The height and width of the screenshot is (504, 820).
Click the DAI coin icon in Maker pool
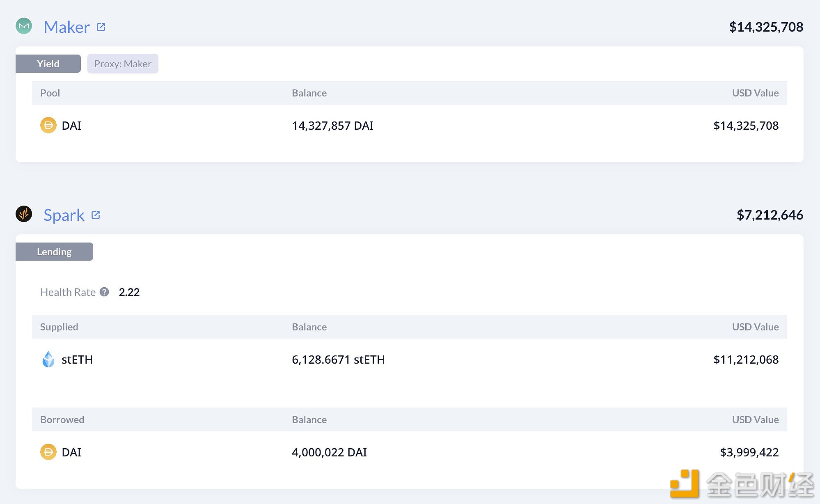click(x=48, y=125)
